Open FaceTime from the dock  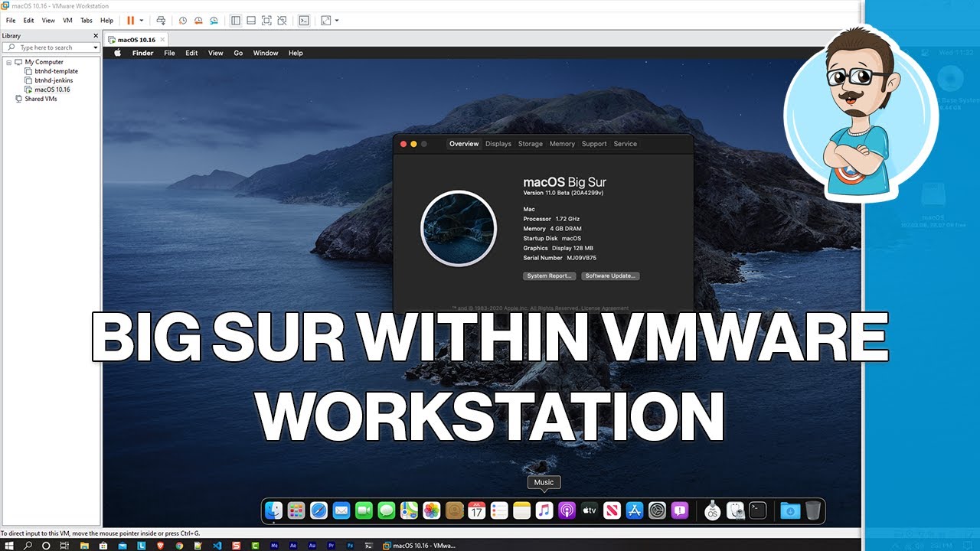click(x=364, y=510)
